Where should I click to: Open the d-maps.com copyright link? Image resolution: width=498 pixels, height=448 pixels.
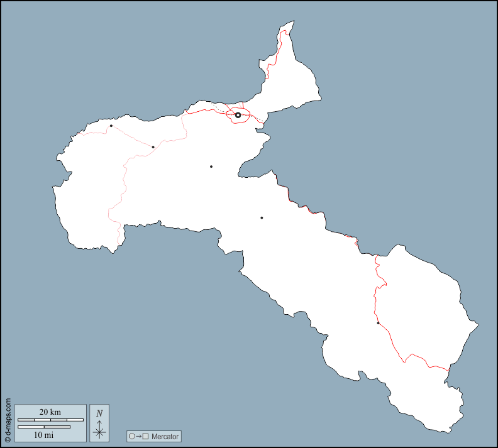[x=8, y=420]
